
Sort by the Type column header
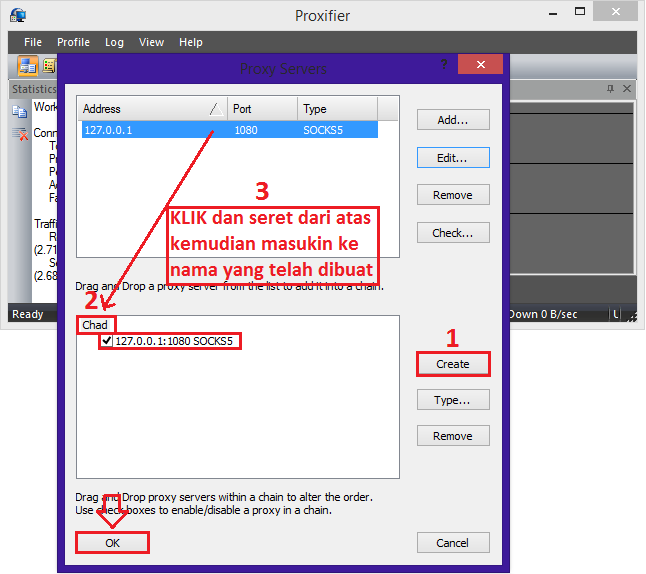(337, 109)
